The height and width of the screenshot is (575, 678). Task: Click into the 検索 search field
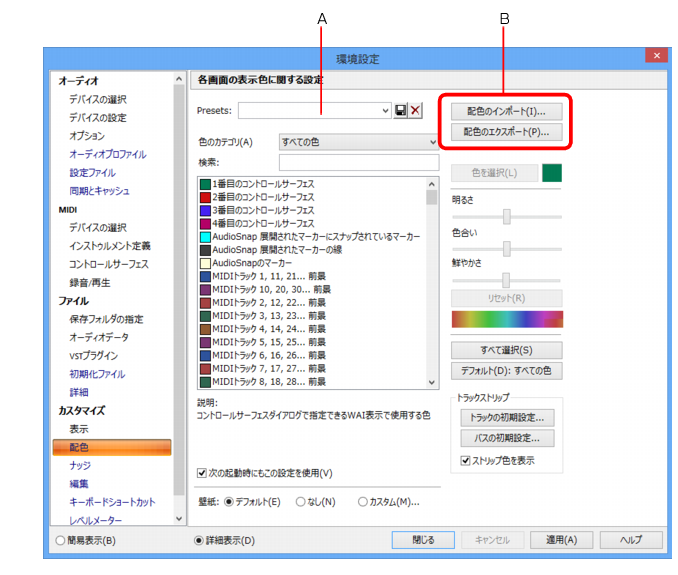pos(359,163)
